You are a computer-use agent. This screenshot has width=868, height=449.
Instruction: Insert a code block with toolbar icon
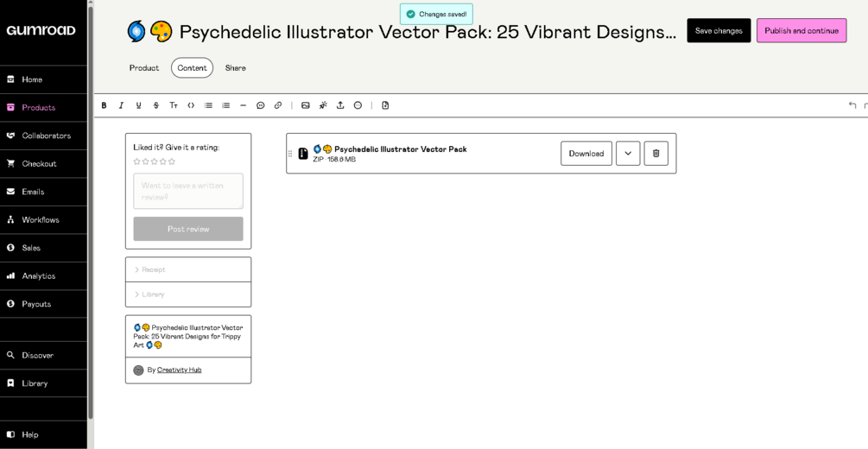coord(191,105)
